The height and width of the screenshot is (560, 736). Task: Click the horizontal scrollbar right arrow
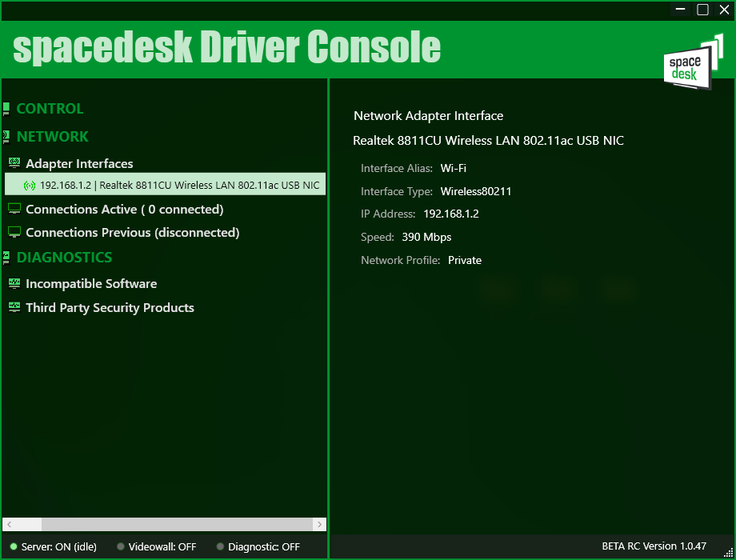pyautogui.click(x=320, y=525)
